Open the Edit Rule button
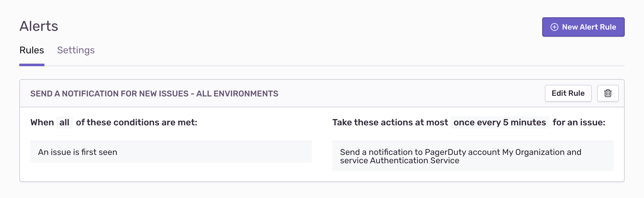The width and height of the screenshot is (644, 198). [568, 93]
